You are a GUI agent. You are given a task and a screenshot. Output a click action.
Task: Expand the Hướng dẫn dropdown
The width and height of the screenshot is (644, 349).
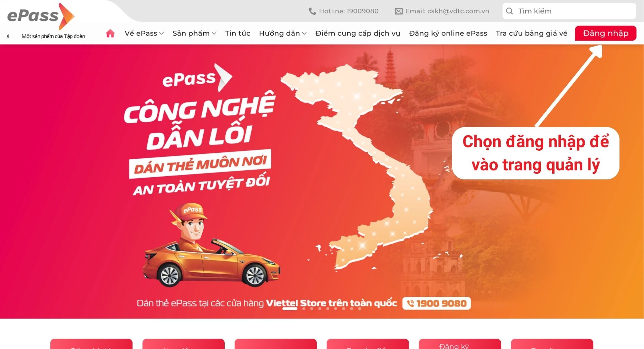(283, 33)
